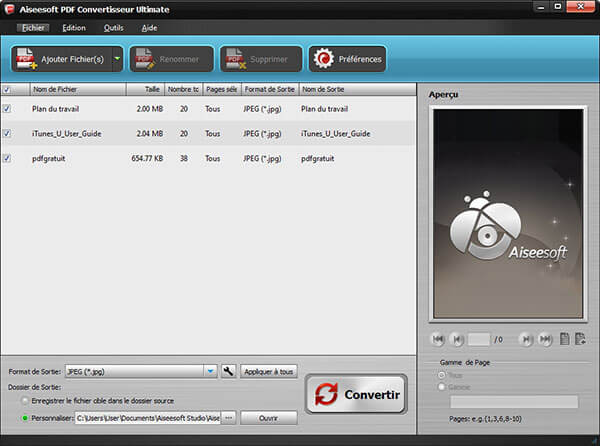Toggle the select-all checkbox in table header
The image size is (600, 446).
pyautogui.click(x=8, y=90)
